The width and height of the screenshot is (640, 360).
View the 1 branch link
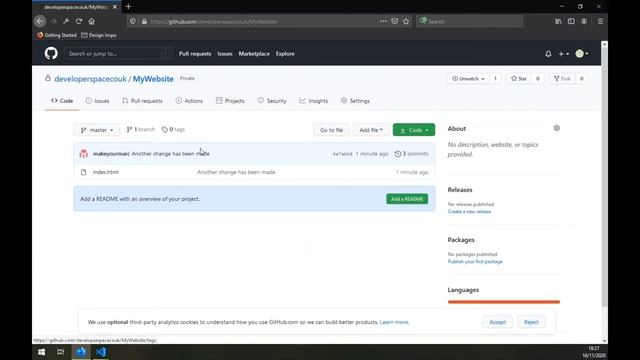point(141,129)
